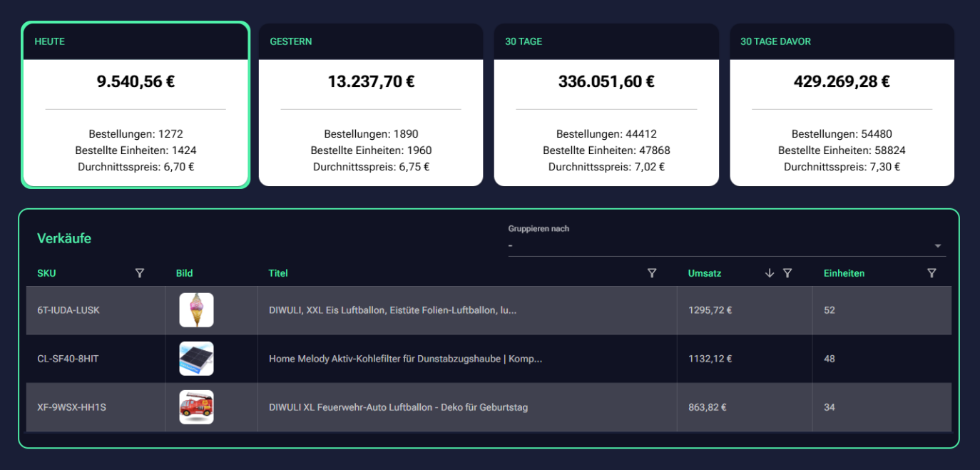Sort by the Einheiten column header
The width and height of the screenshot is (980, 470).
point(844,273)
